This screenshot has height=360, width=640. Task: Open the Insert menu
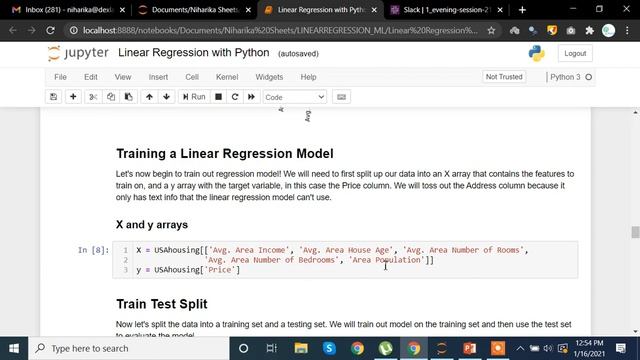158,77
